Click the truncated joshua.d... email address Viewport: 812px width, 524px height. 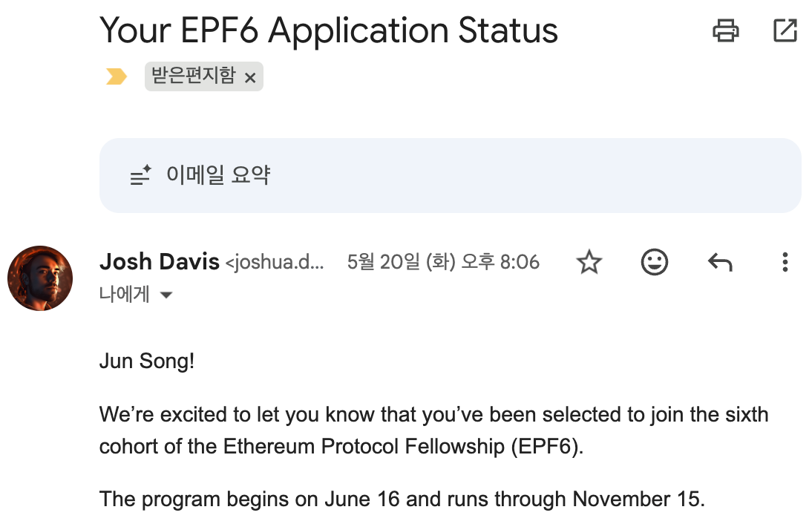pyautogui.click(x=275, y=262)
